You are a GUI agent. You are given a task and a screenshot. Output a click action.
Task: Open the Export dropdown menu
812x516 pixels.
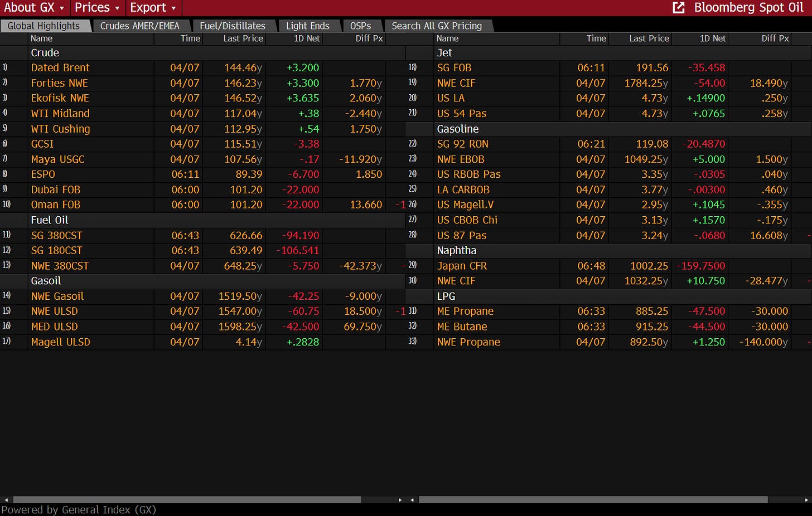pos(153,8)
